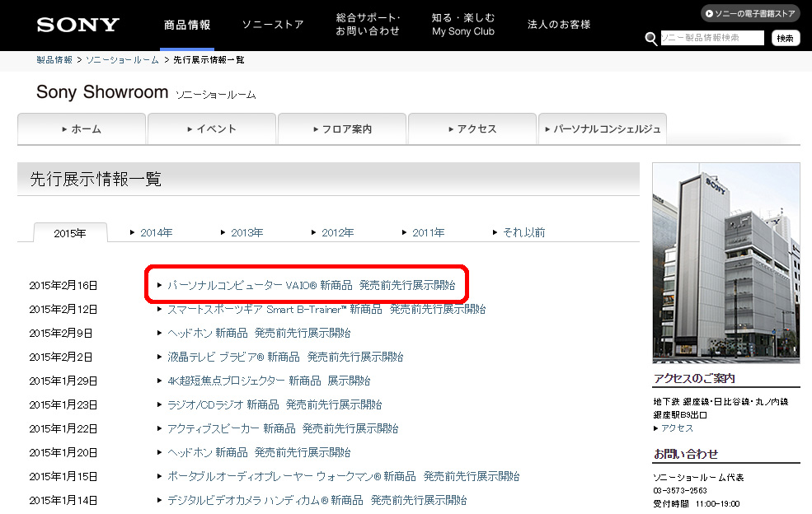The width and height of the screenshot is (812, 514).
Task: Follow the 製品情報 breadcrumb link
Action: coord(54,60)
